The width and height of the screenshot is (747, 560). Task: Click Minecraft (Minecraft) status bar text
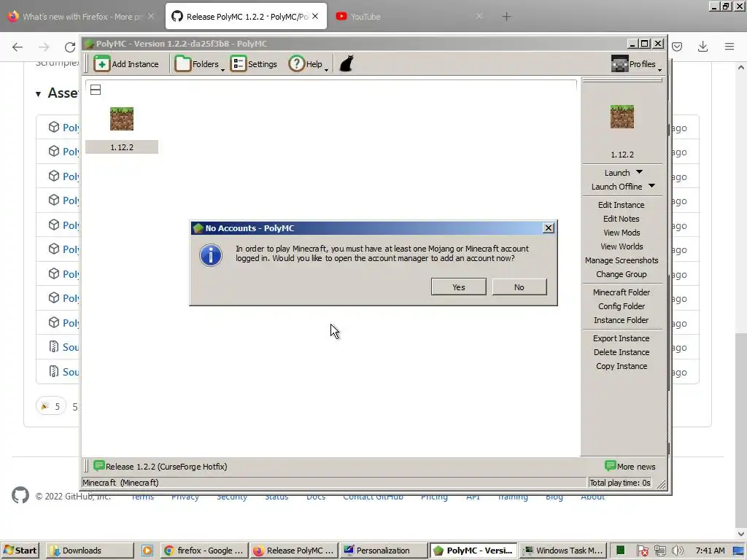tap(120, 483)
